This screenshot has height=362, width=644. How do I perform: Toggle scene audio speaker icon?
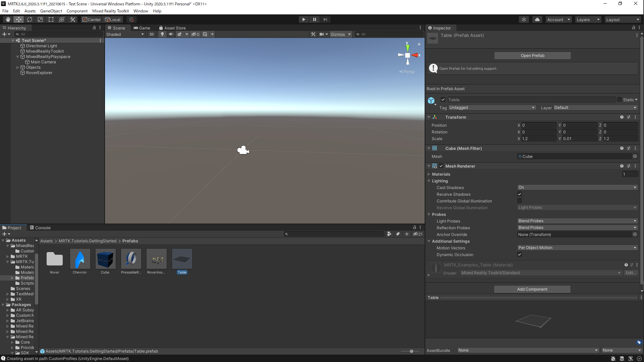pos(171,34)
